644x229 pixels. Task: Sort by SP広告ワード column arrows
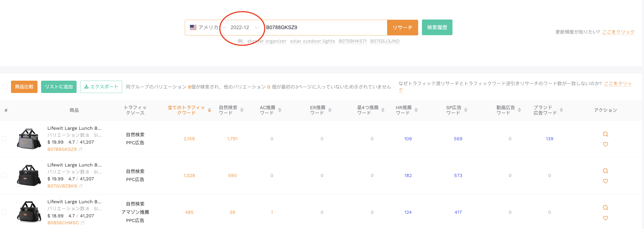pos(466,110)
